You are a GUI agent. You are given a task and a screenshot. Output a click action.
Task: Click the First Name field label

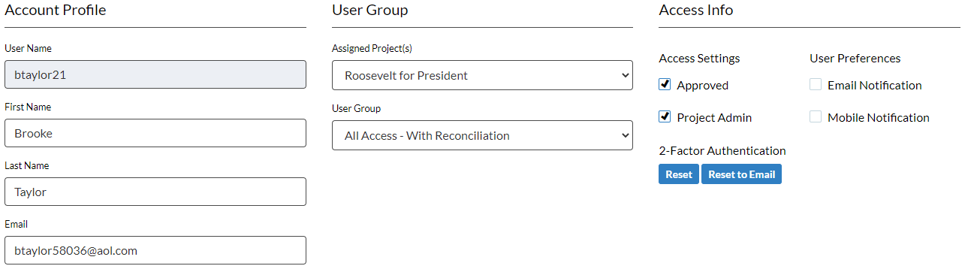pos(28,107)
